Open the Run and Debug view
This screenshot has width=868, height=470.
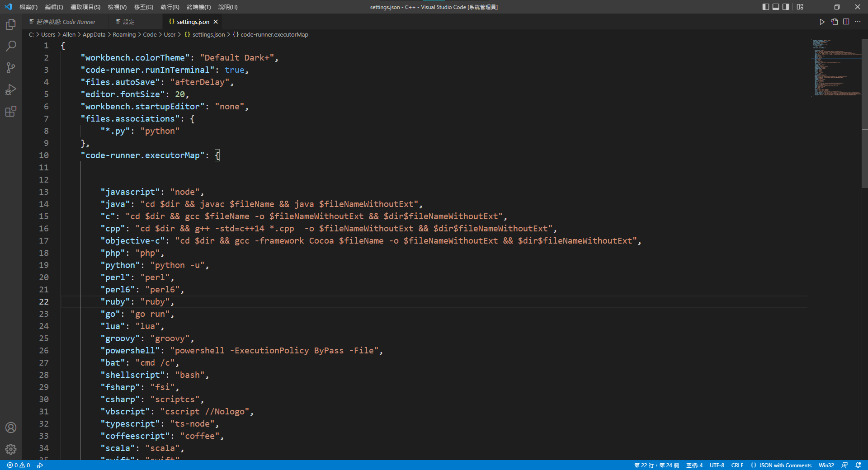pyautogui.click(x=11, y=89)
